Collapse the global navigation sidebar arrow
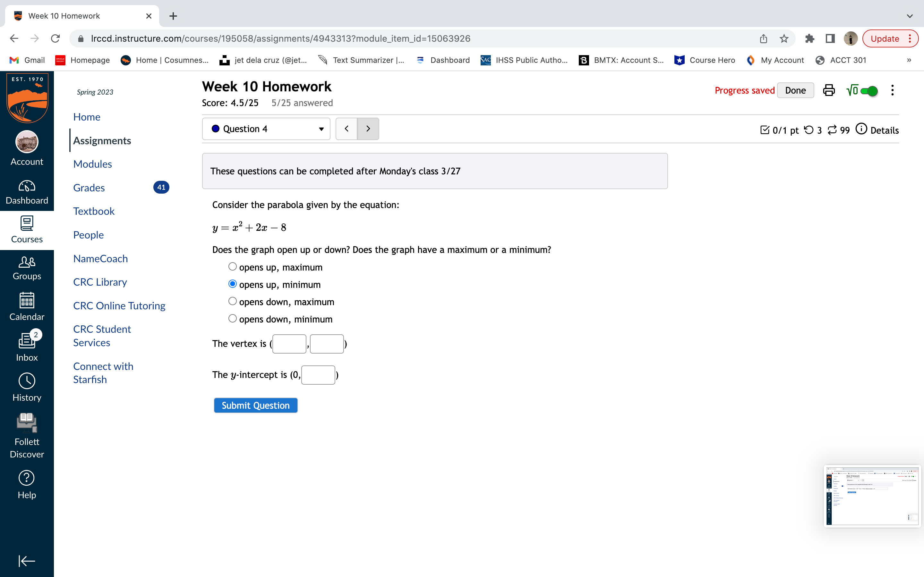This screenshot has width=924, height=577. pos(27,561)
